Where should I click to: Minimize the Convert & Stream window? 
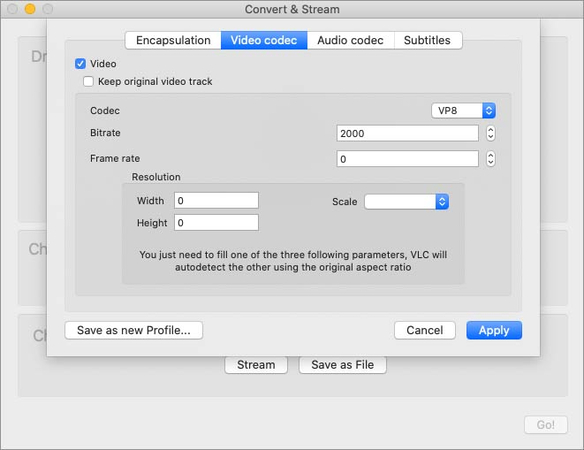30,9
